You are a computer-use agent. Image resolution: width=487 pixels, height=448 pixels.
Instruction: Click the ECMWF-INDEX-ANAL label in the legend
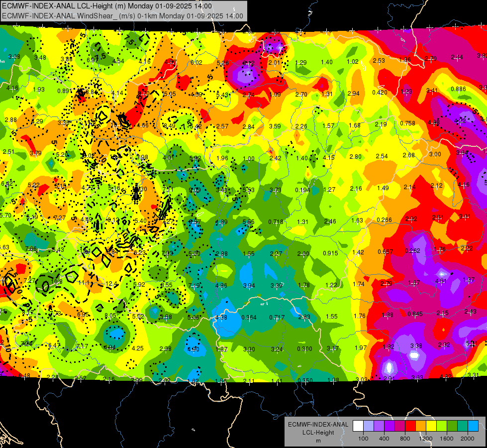[x=318, y=425]
